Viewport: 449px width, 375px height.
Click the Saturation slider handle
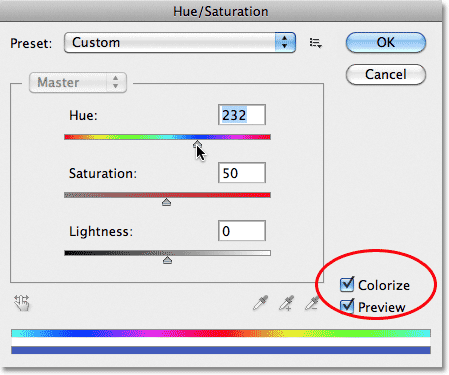(166, 202)
